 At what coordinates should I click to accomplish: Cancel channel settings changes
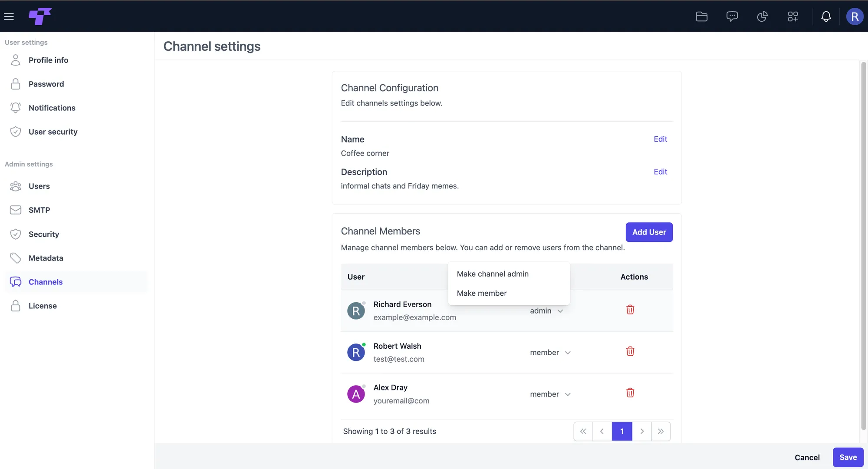point(807,457)
